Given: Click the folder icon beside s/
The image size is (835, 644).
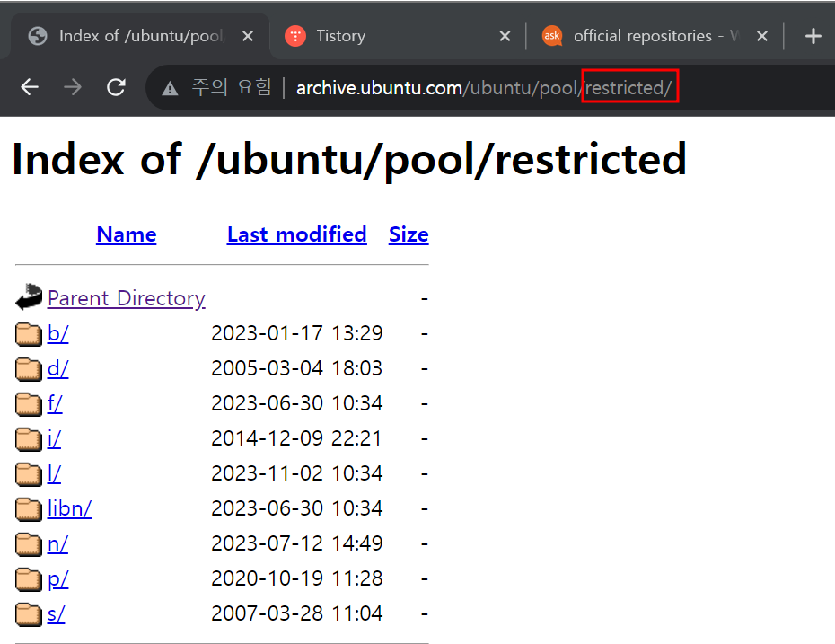Looking at the screenshot, I should [x=29, y=614].
